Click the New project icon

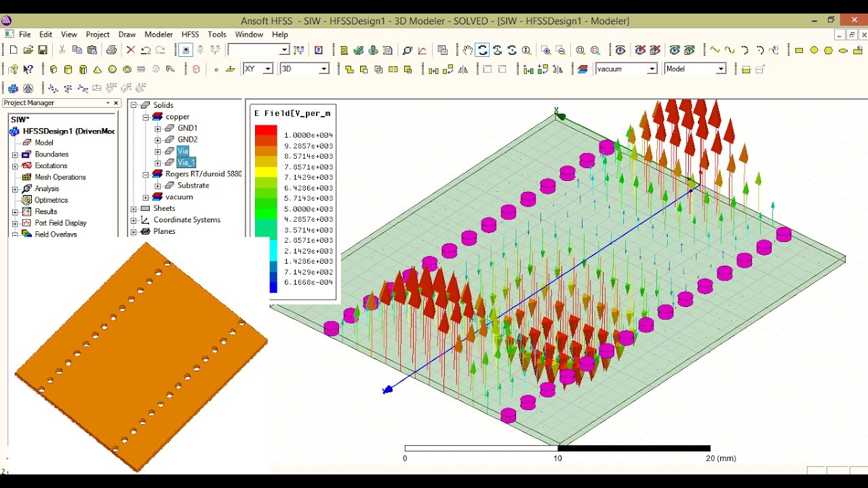14,50
